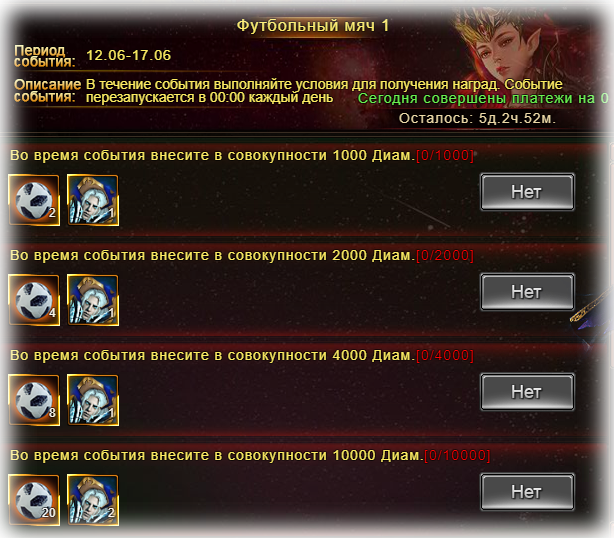Click the red [0/10000] progress counter
This screenshot has width=614, height=538.
click(x=457, y=455)
